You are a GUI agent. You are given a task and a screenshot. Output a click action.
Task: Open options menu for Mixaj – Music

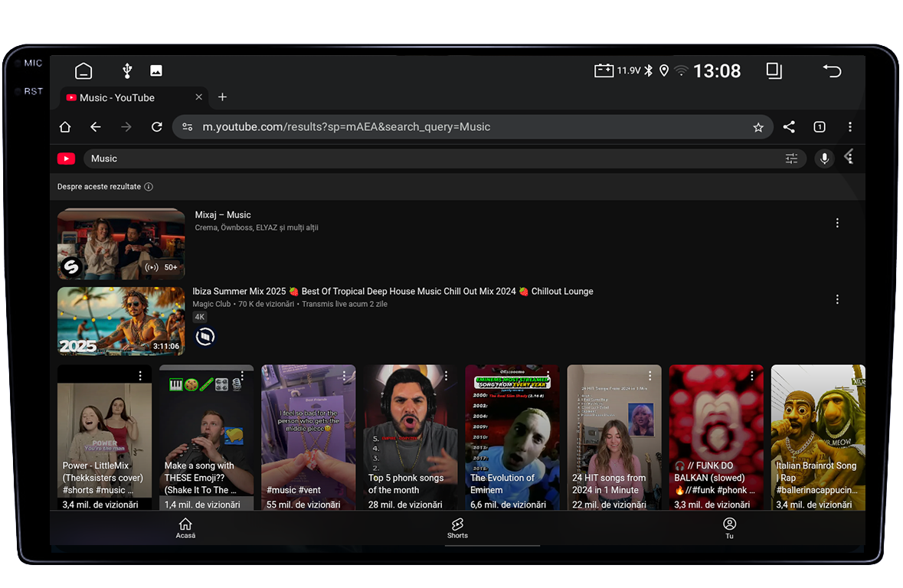(837, 223)
